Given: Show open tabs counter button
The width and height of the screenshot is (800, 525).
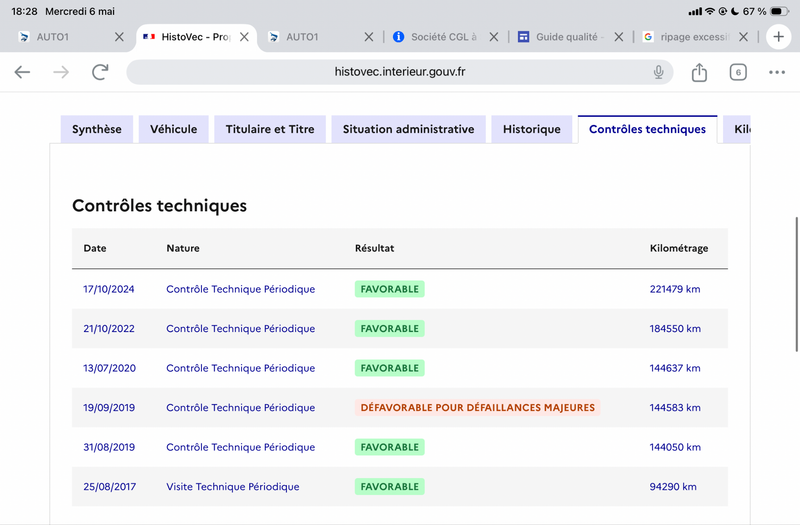Looking at the screenshot, I should click(x=738, y=72).
